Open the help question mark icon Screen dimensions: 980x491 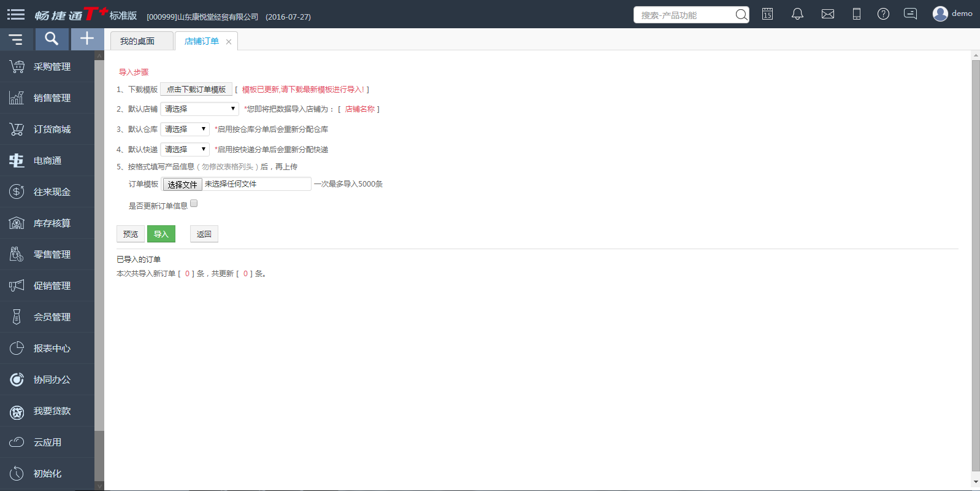883,14
